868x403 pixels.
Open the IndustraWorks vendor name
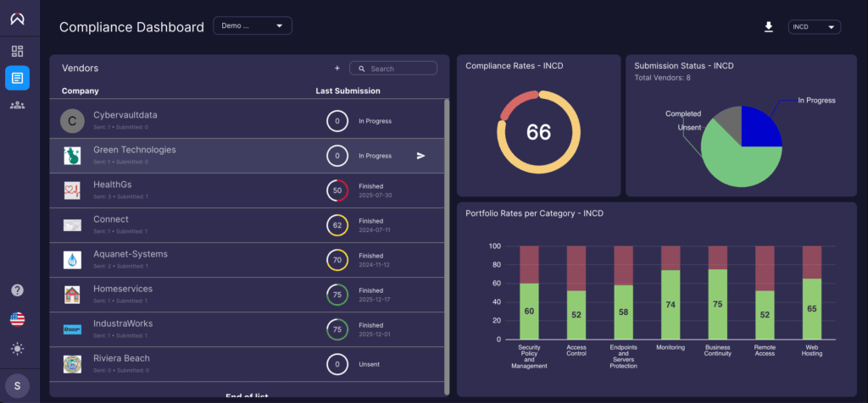[x=123, y=323]
